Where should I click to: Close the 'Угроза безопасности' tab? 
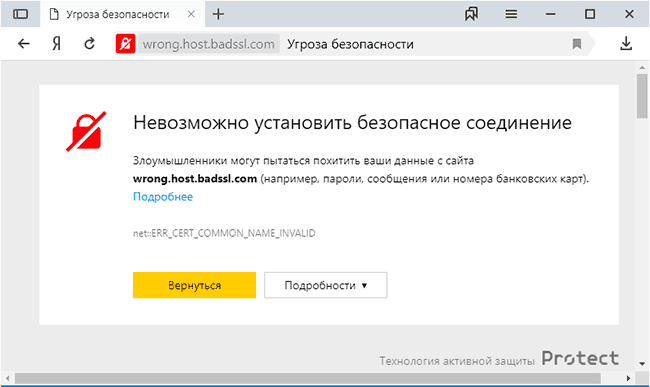(191, 14)
